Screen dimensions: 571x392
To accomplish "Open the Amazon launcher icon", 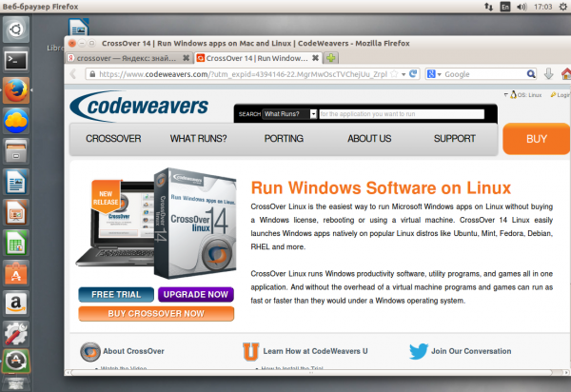I will click(16, 304).
